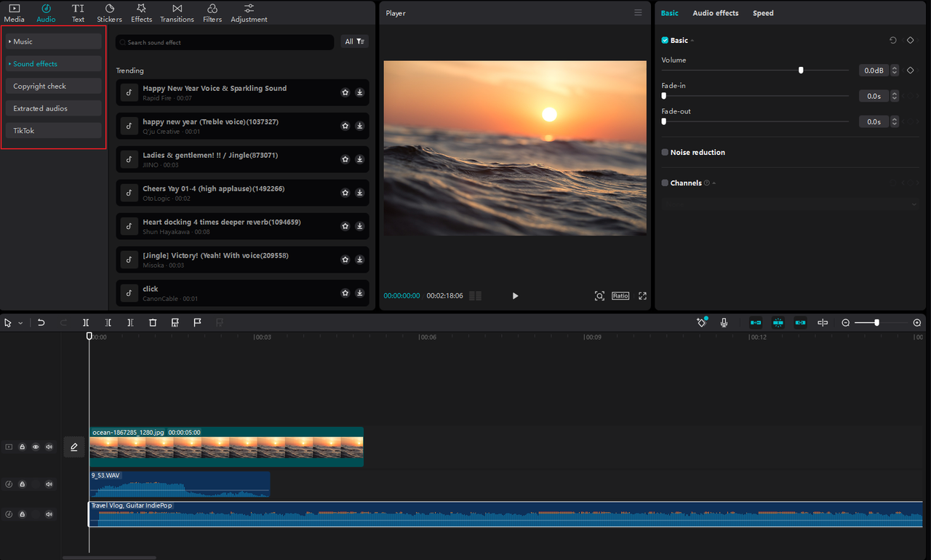This screenshot has width=931, height=560.
Task: Open Copyright check
Action: [x=53, y=86]
